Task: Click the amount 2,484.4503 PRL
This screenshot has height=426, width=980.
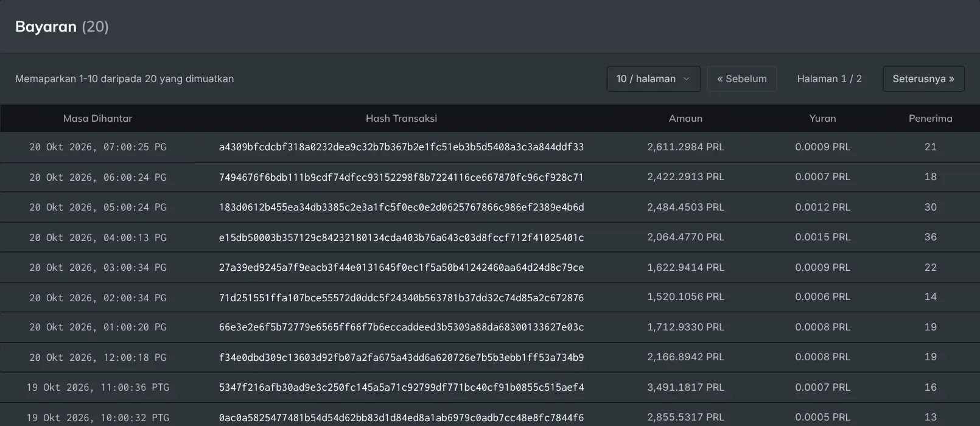Action: coord(685,208)
